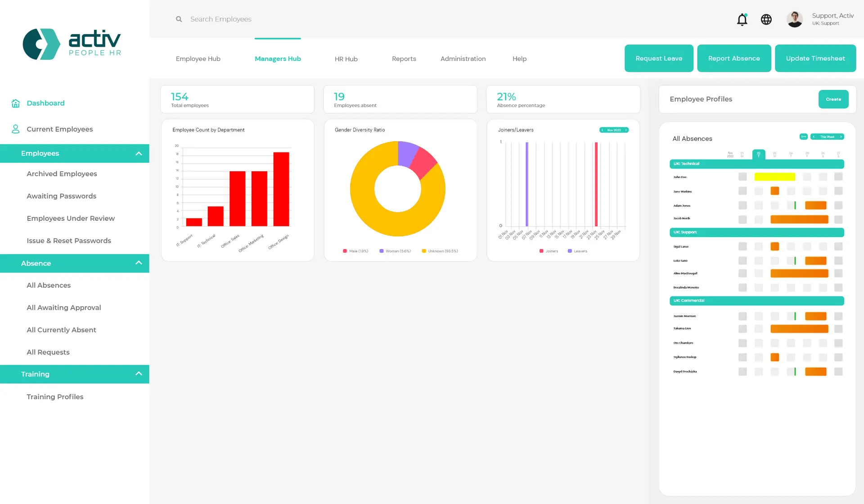
Task: Click the Current Employees person icon
Action: (16, 129)
